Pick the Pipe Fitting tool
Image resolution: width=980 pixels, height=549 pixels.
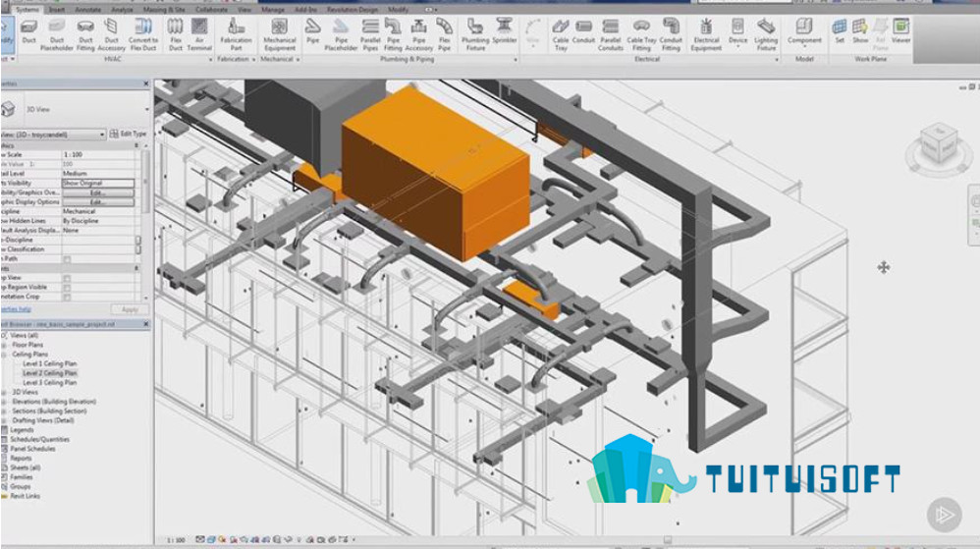pos(393,34)
